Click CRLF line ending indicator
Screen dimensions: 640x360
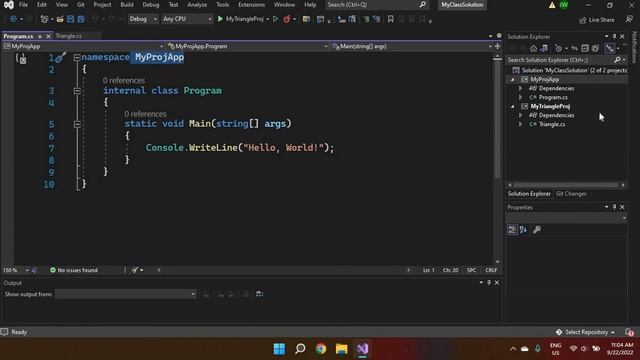coord(491,270)
